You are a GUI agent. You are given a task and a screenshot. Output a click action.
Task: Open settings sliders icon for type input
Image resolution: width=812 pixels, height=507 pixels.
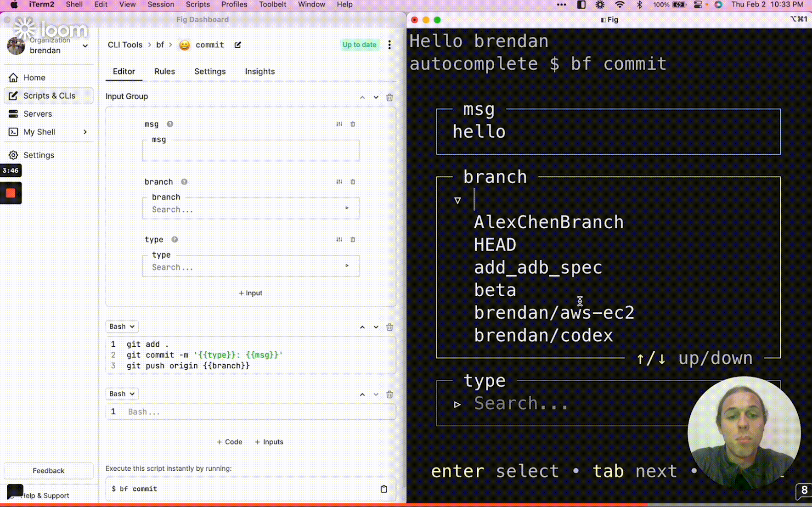pos(339,239)
